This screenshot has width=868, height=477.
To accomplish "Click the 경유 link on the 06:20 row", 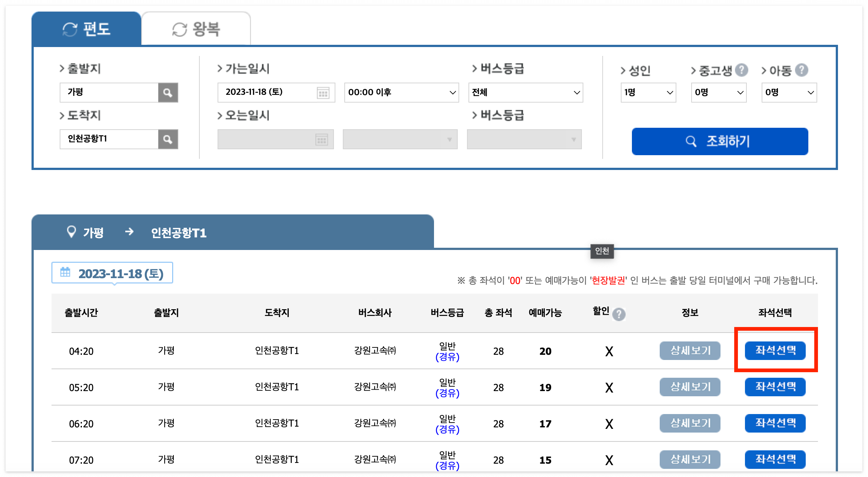I will pyautogui.click(x=447, y=430).
